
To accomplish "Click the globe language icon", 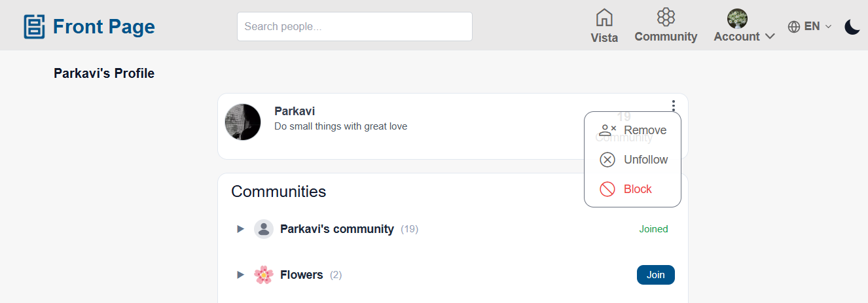I will coord(794,27).
